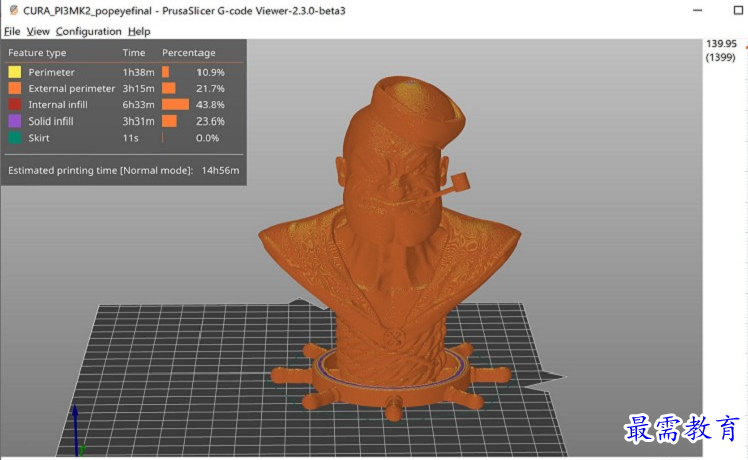Click the Perimeter yellow color swatch
This screenshot has width=748, height=460.
[x=15, y=72]
